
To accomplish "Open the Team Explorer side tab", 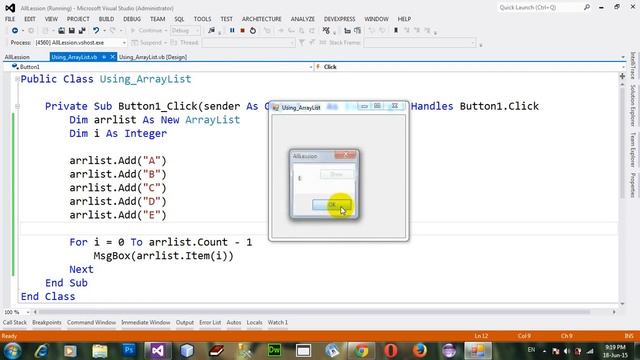I will click(633, 150).
